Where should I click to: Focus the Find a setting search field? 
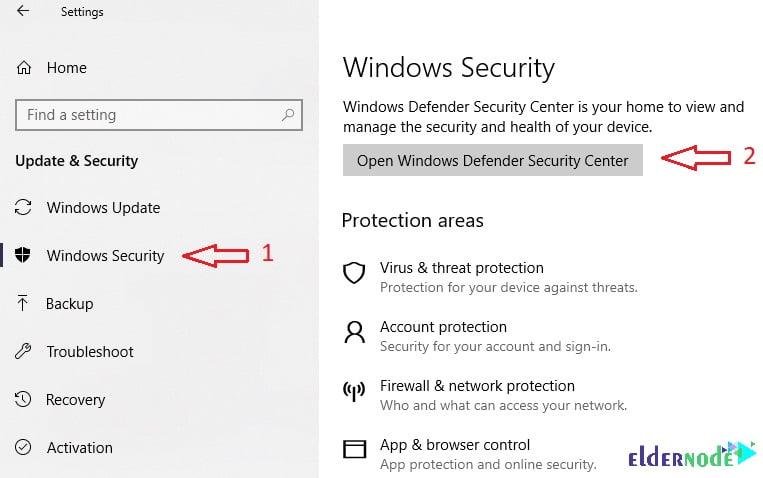point(159,115)
